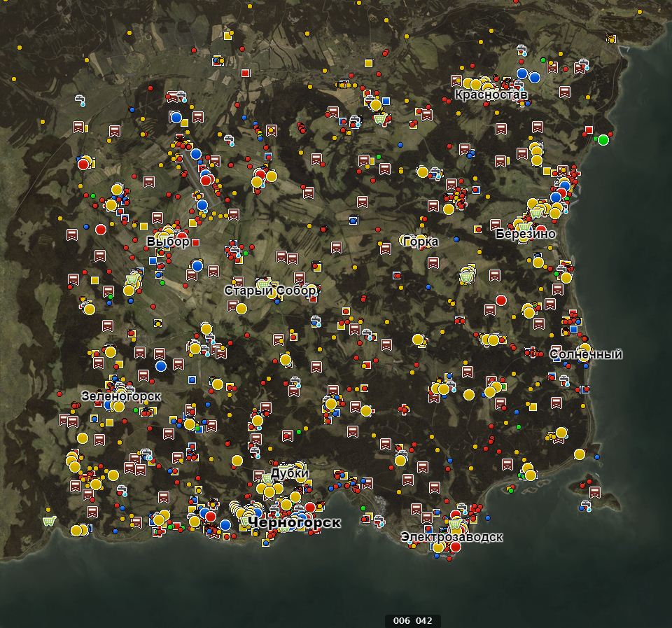Click the large yellow circle by the southeast coast peninsula
The image size is (672, 628).
580,454
